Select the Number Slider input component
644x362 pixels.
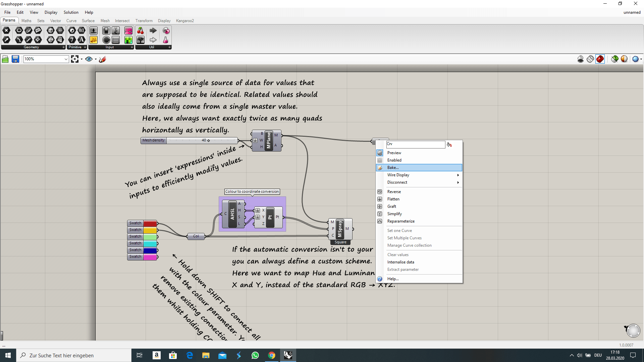click(x=94, y=31)
